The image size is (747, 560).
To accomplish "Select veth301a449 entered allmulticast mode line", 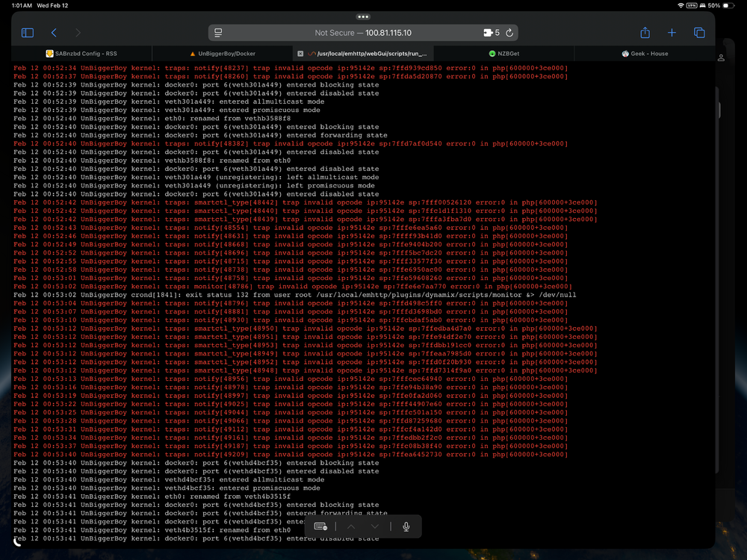I will (169, 102).
